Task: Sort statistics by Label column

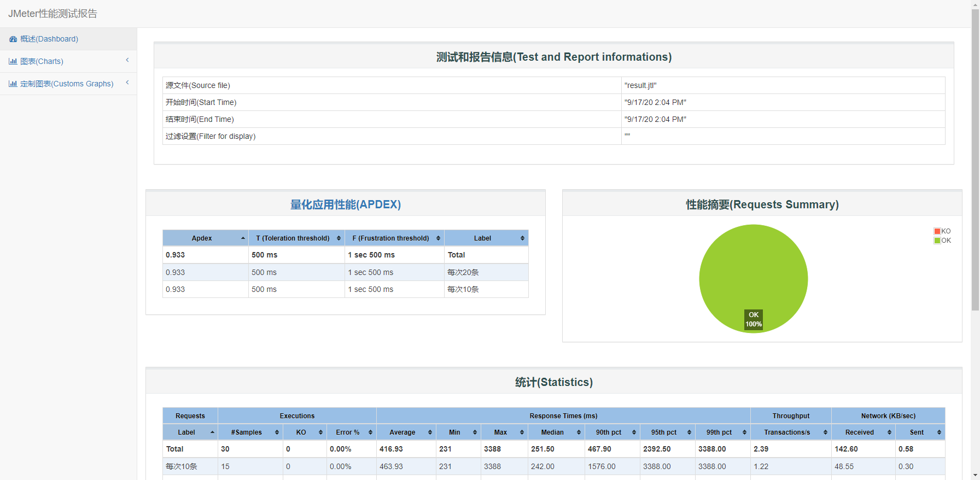Action: tap(190, 432)
